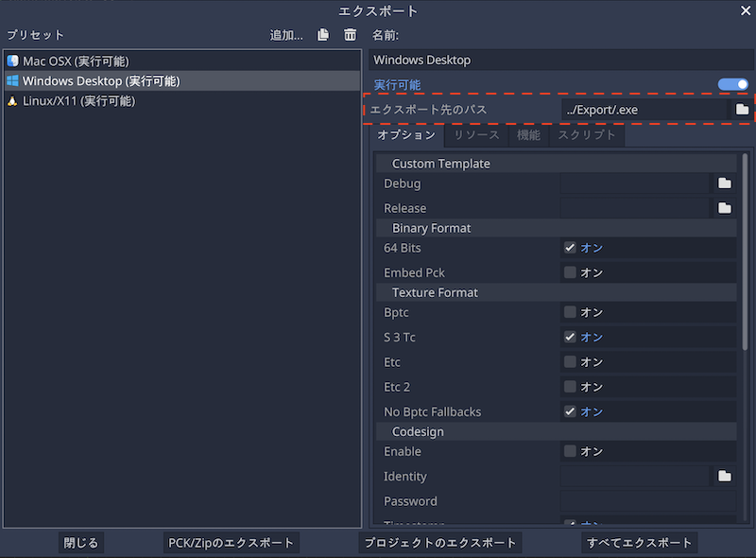Open folder browser for export path
756x558 pixels.
click(742, 110)
